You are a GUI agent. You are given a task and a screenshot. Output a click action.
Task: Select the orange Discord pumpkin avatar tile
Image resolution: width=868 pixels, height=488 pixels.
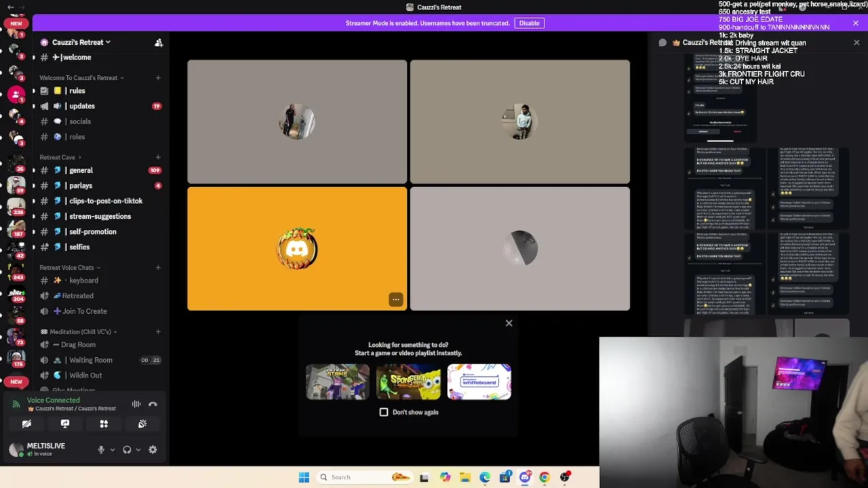coord(297,249)
